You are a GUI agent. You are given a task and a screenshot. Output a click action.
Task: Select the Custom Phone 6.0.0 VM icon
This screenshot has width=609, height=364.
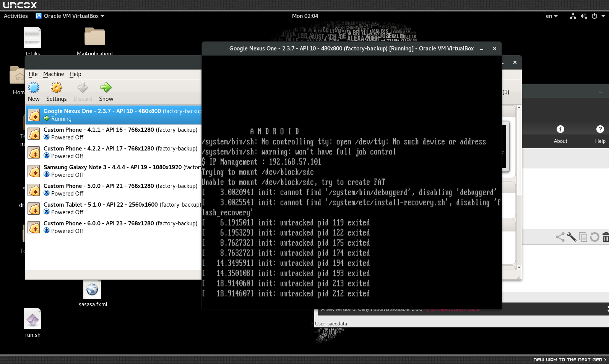(x=34, y=227)
